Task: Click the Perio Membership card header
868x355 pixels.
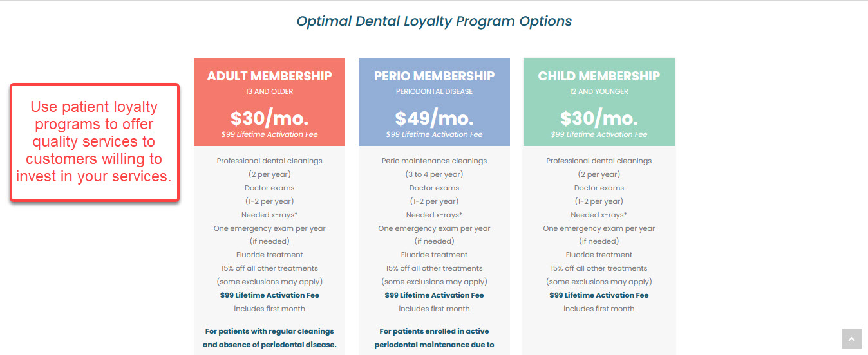Action: [x=434, y=76]
